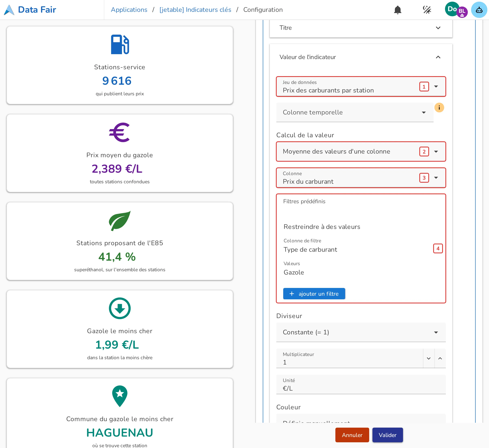
Task: Click the yellow info icon beside Colonne temporelle
Action: tap(439, 107)
